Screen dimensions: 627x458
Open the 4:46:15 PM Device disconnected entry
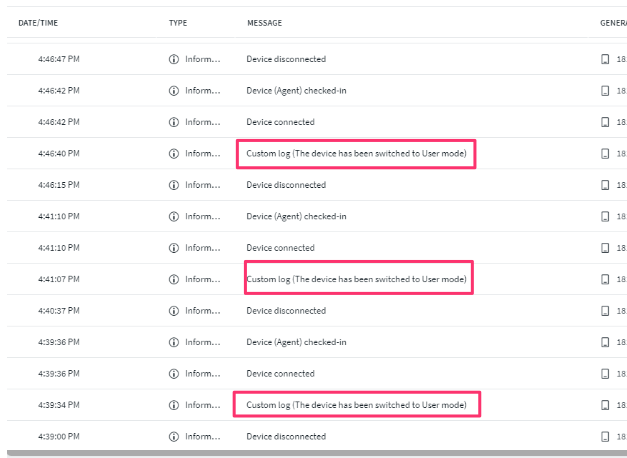coord(286,185)
